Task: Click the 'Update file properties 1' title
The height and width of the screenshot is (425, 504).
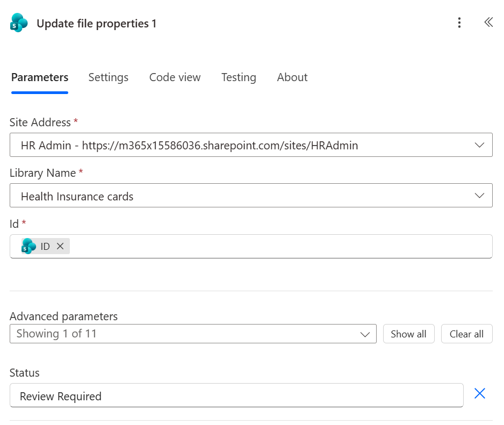Action: coord(96,24)
